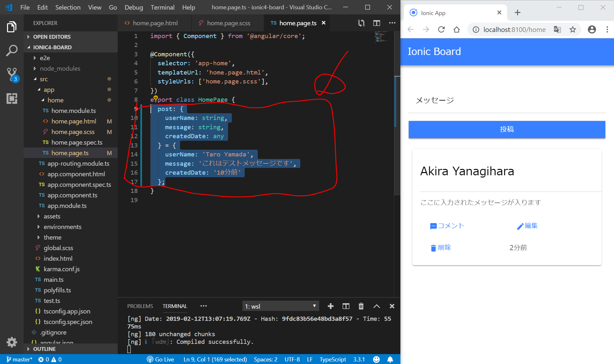The height and width of the screenshot is (364, 614).
Task: Click the Split Editor icon
Action: tap(376, 23)
